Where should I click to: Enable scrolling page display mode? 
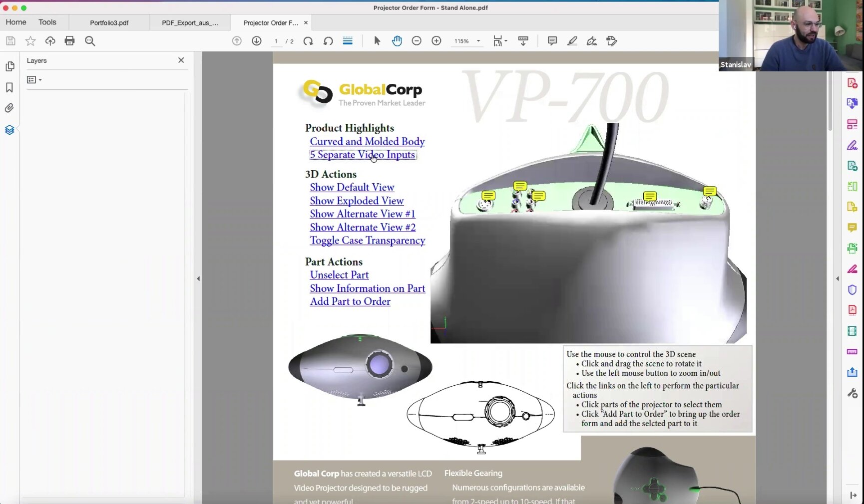[348, 41]
